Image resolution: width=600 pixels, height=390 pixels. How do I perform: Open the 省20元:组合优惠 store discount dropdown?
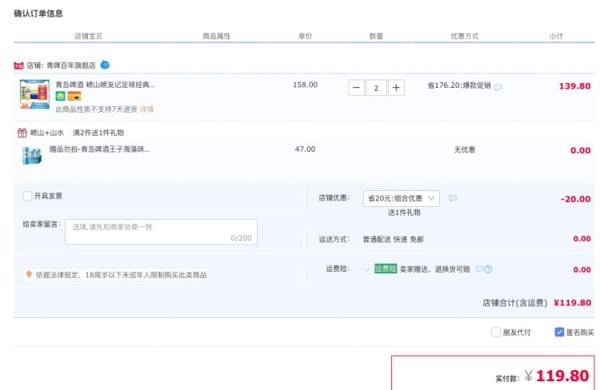click(401, 198)
